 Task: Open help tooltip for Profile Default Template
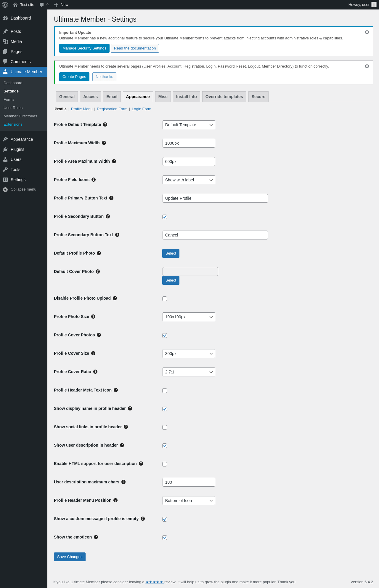[105, 124]
